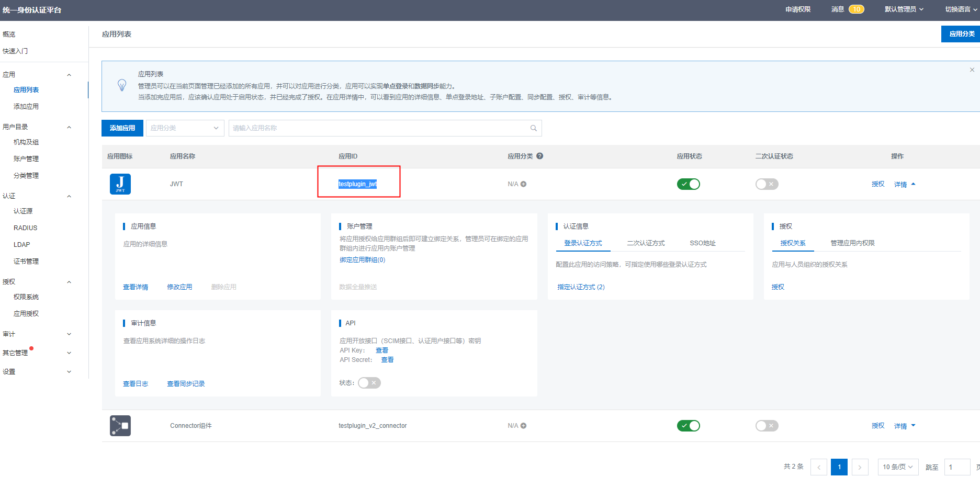Go to next page arrow in pagination
980x477 pixels.
click(860, 467)
